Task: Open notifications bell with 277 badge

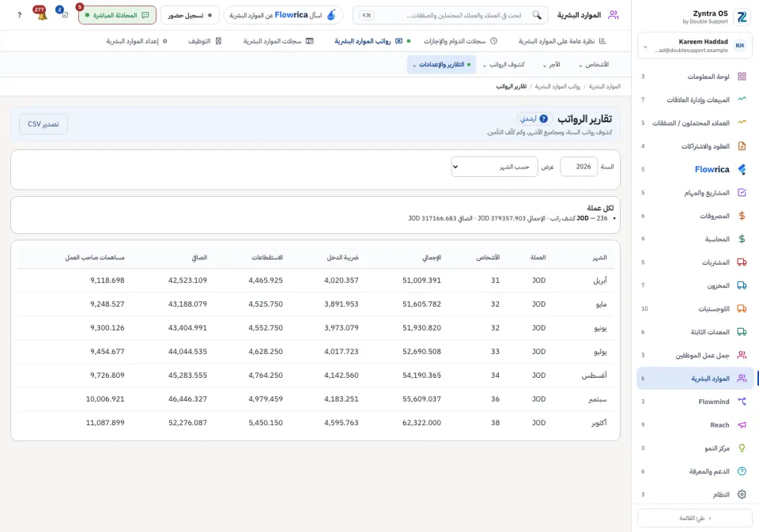Action: pos(41,13)
